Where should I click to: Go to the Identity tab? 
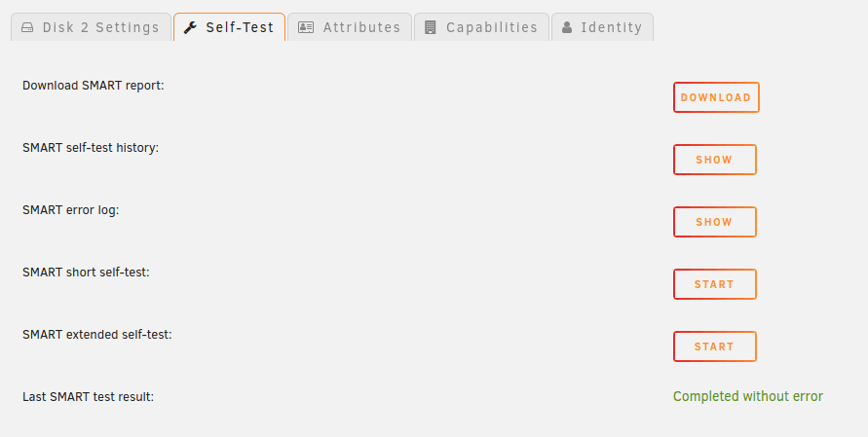[602, 27]
